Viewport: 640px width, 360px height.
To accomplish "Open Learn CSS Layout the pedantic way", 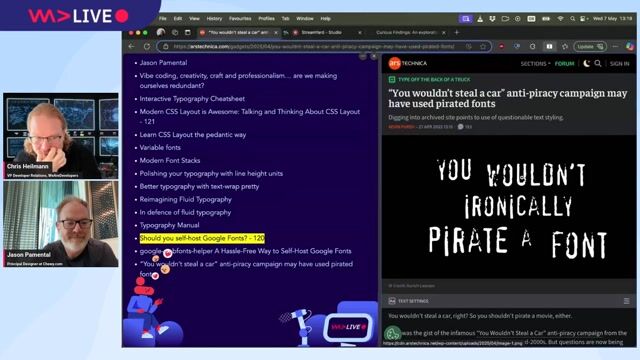I will coord(193,135).
